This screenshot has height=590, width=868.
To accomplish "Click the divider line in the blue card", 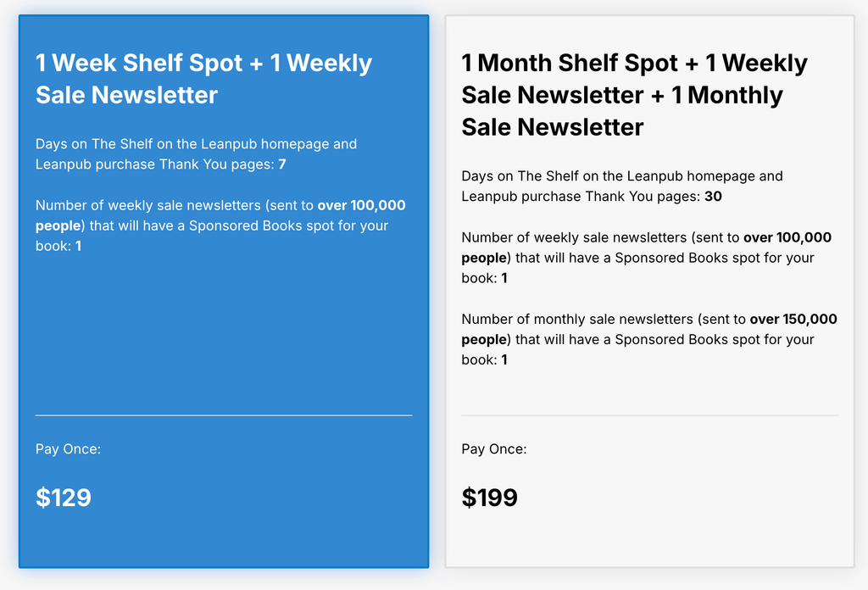I will (224, 415).
